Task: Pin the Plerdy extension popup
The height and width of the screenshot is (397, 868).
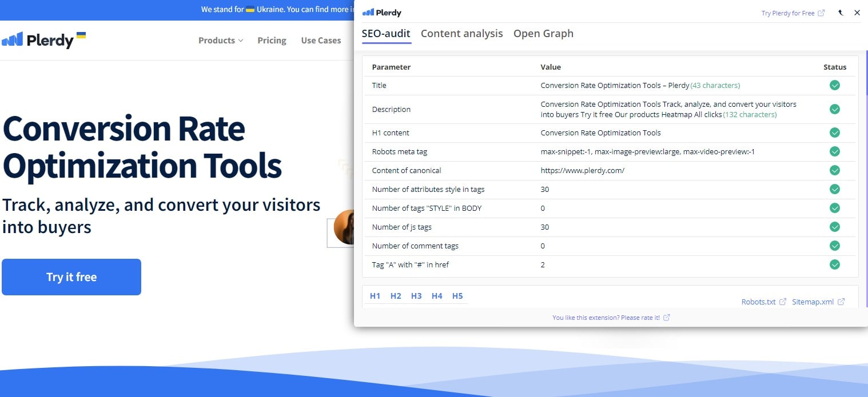Action: click(839, 13)
